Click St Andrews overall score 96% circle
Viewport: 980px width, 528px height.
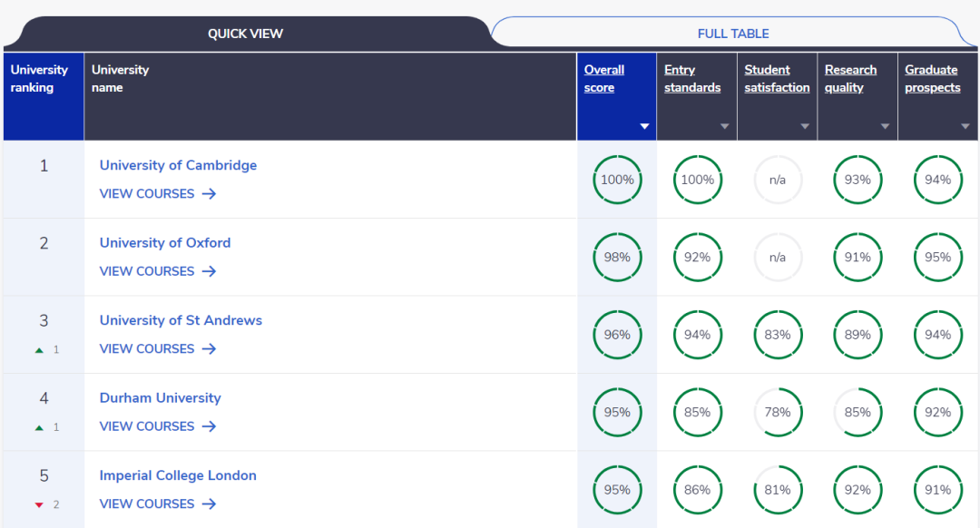click(x=617, y=334)
